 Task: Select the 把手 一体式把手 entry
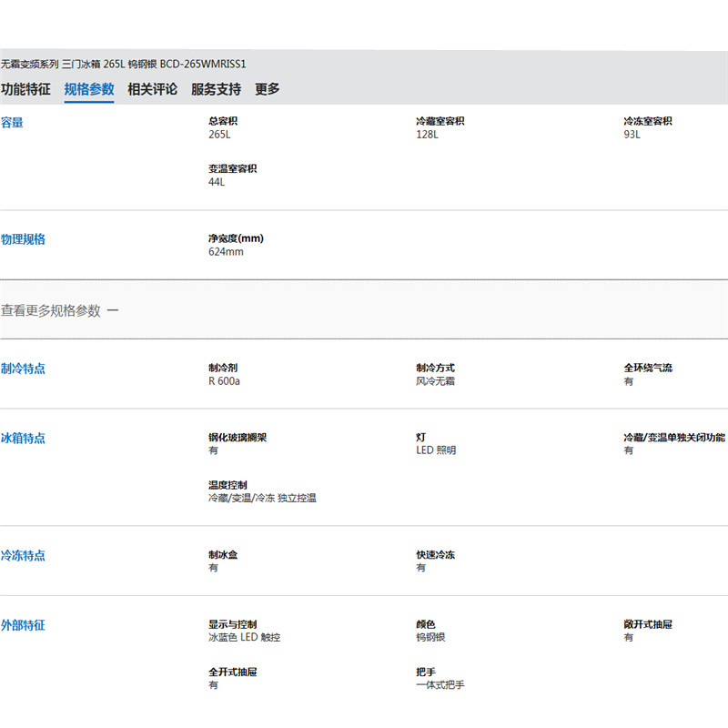[x=440, y=678]
